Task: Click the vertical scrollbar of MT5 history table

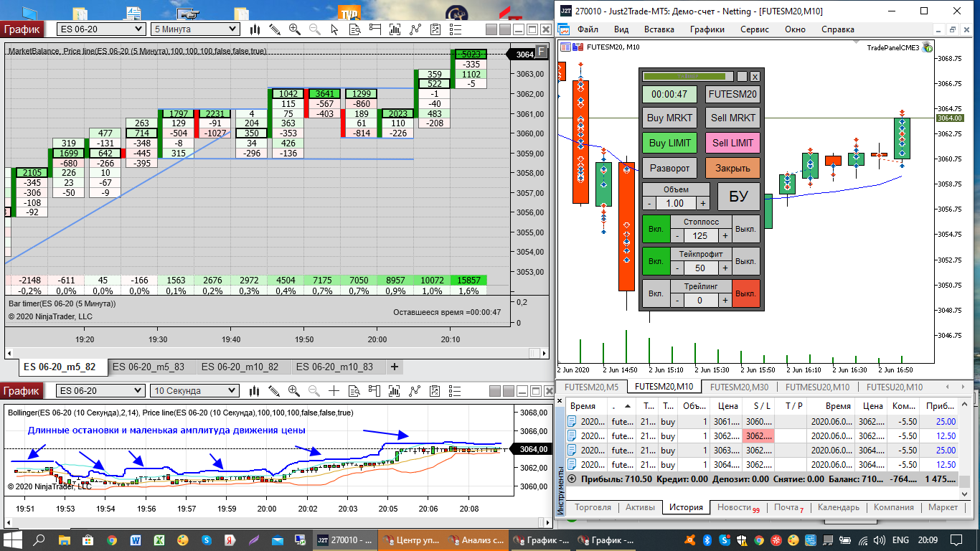Action: 966,448
